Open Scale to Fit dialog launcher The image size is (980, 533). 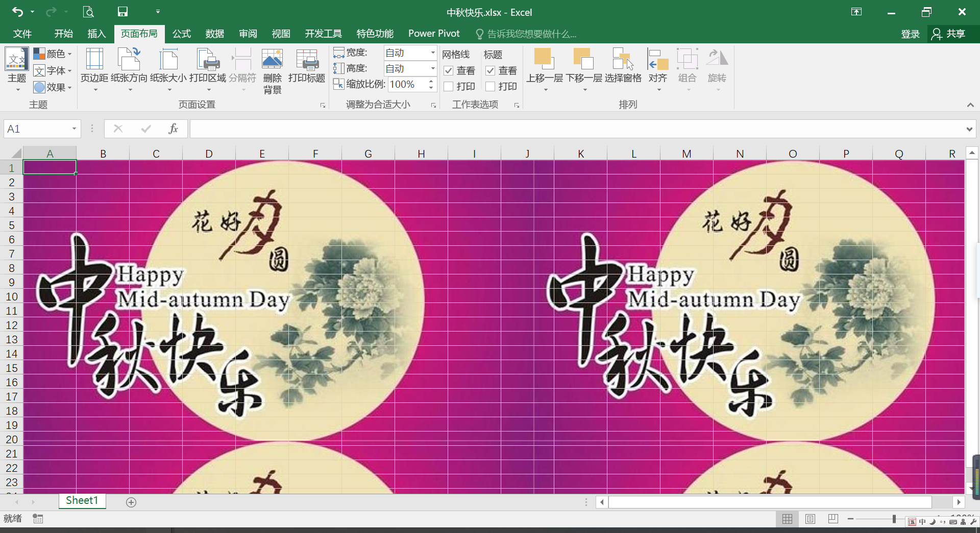[433, 105]
